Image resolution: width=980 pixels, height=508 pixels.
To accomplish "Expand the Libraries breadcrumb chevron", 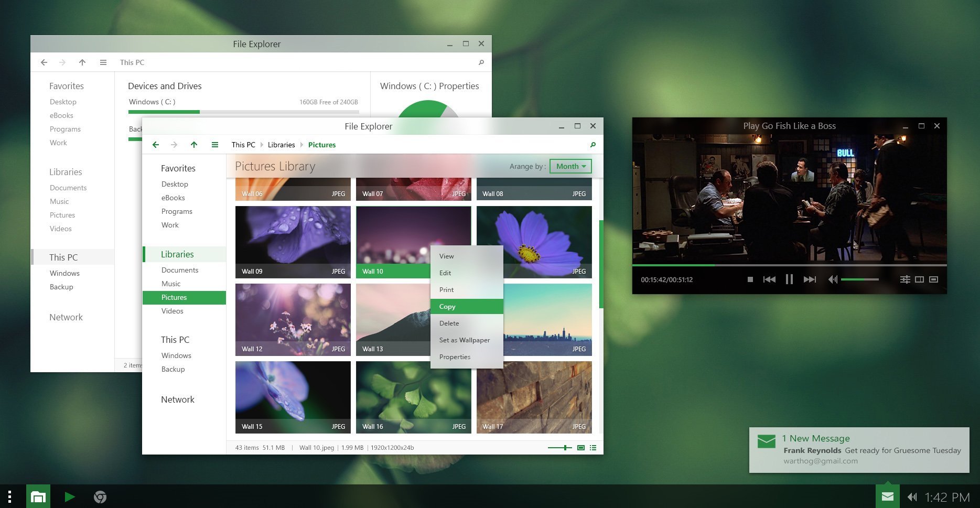I will pyautogui.click(x=302, y=145).
